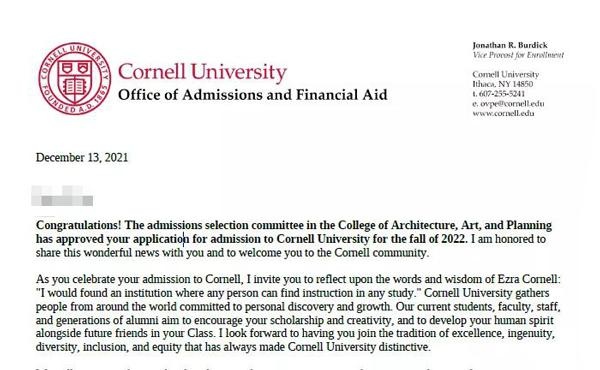The image size is (600, 370).
Task: Click the text College of Architecture, Art, and Planning
Action: click(x=445, y=225)
